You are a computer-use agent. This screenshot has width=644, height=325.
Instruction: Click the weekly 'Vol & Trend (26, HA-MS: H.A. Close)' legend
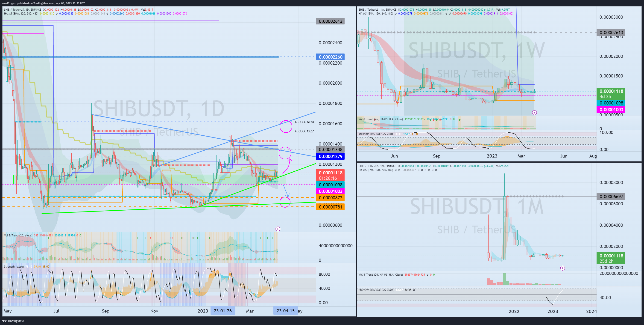381,119
